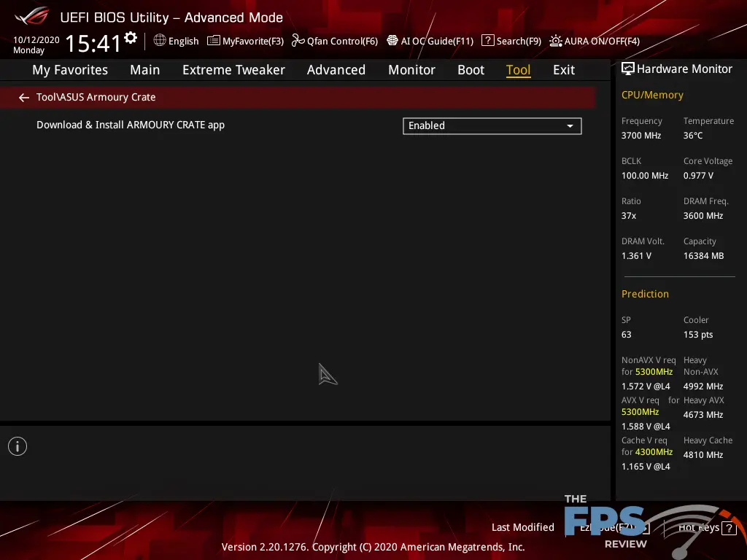Click Prediction heading
Screen dimensions: 747x560
coord(645,294)
